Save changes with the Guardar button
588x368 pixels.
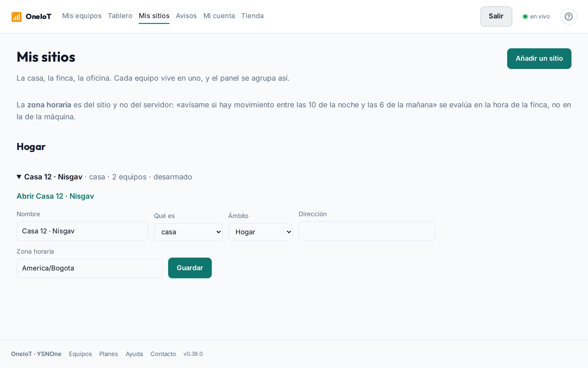[190, 268]
